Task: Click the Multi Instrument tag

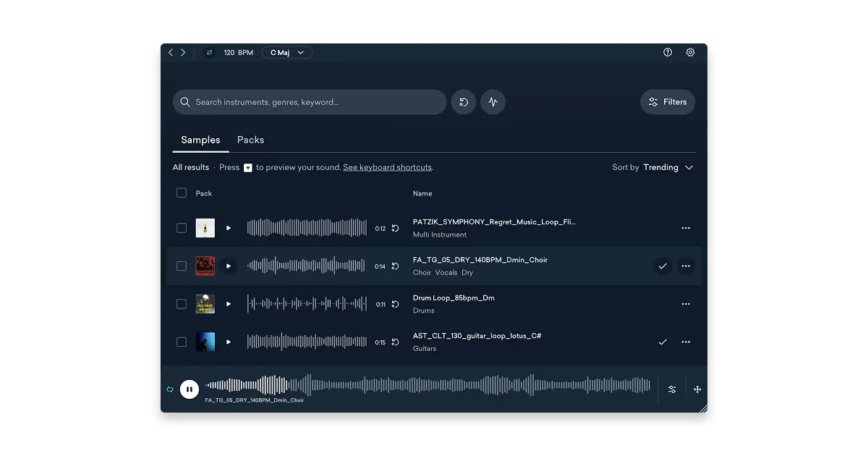Action: (440, 235)
